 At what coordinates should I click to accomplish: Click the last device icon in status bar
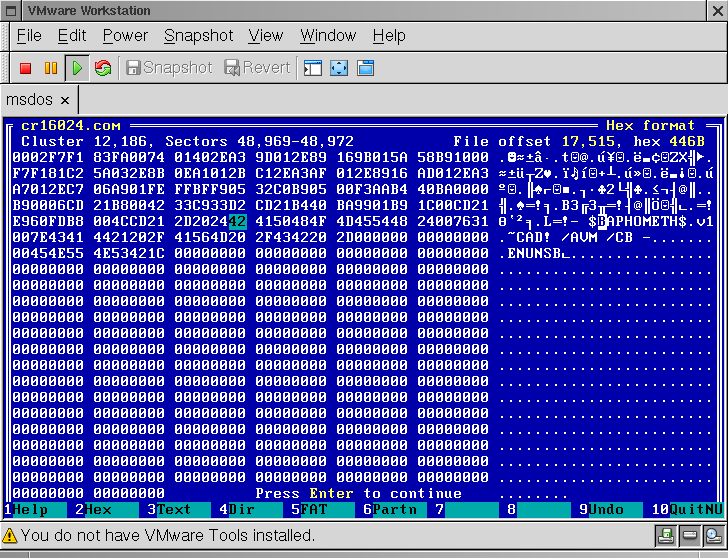pos(713,536)
